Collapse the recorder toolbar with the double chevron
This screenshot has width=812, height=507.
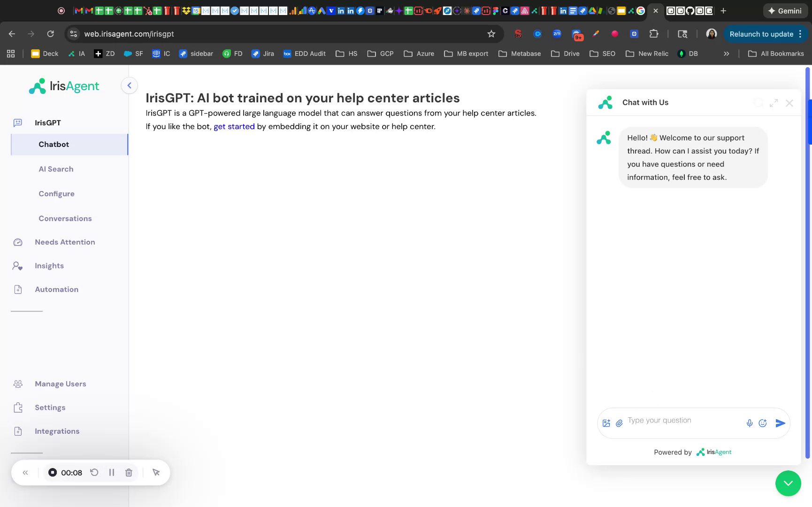pos(25,472)
